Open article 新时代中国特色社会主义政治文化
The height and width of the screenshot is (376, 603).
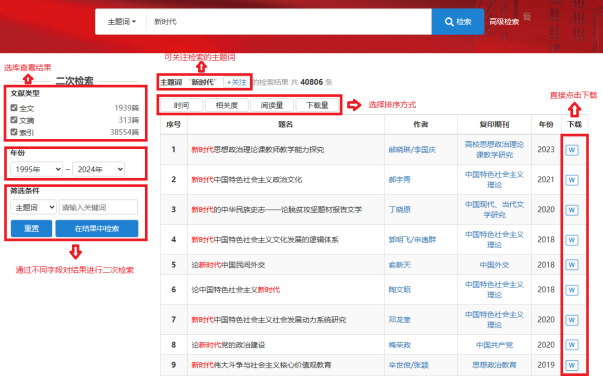tap(247, 180)
